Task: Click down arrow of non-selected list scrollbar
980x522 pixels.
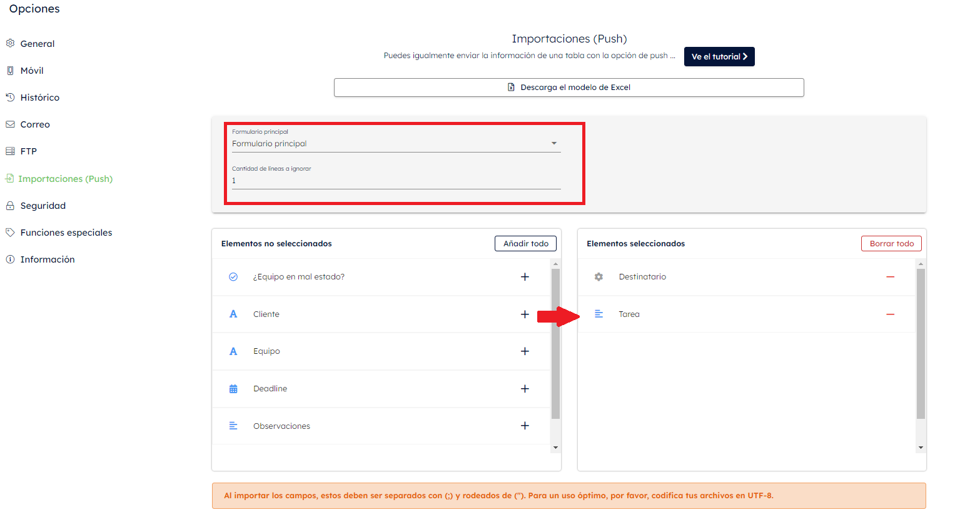Action: coord(555,448)
